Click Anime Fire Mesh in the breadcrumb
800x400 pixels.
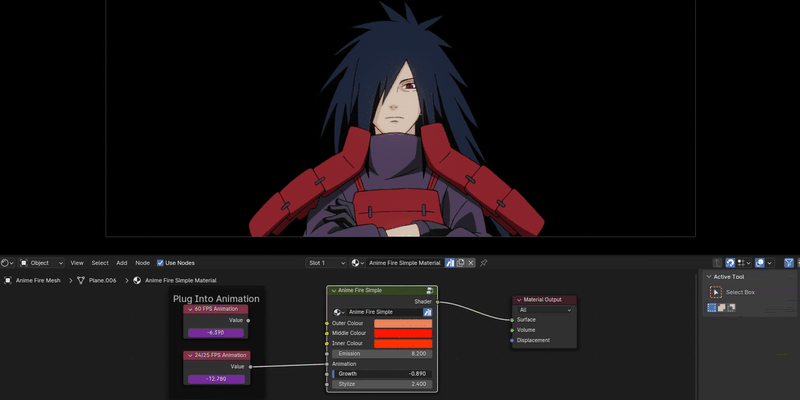(37, 280)
